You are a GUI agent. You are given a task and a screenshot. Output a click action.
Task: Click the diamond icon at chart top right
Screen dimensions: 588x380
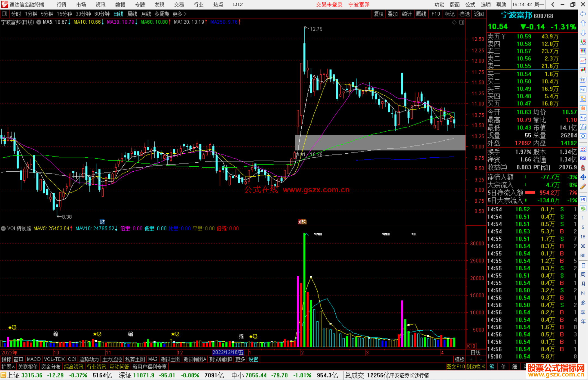click(454, 22)
